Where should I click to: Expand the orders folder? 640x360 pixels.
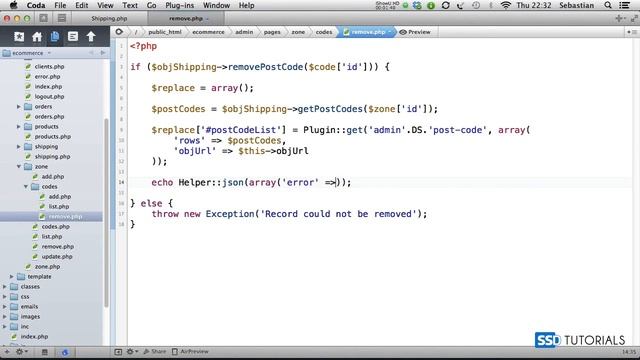(x=19, y=107)
